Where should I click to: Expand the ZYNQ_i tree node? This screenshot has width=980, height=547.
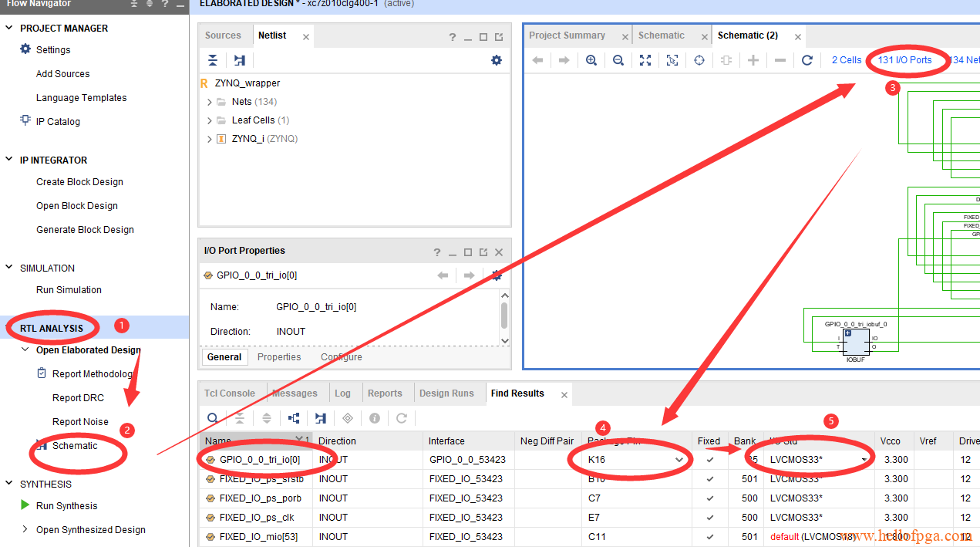pos(210,139)
